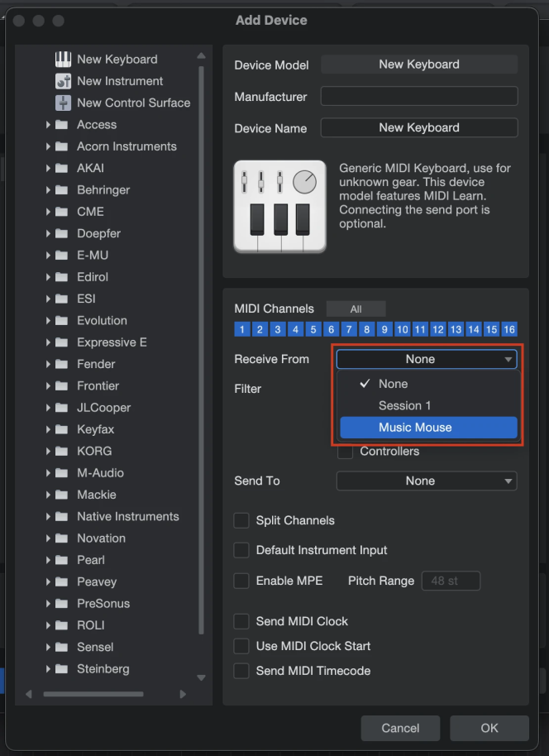The width and height of the screenshot is (549, 756).
Task: Click the Steinberg folder icon
Action: (62, 669)
